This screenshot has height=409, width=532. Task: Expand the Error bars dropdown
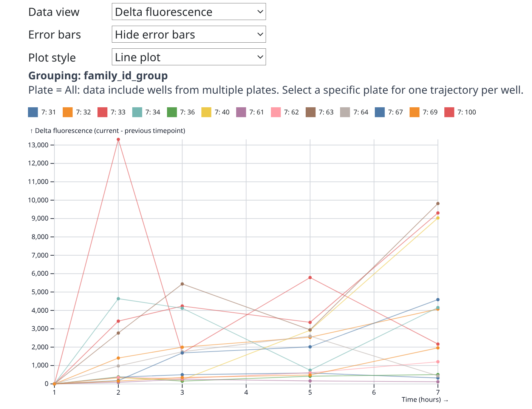[x=189, y=34]
